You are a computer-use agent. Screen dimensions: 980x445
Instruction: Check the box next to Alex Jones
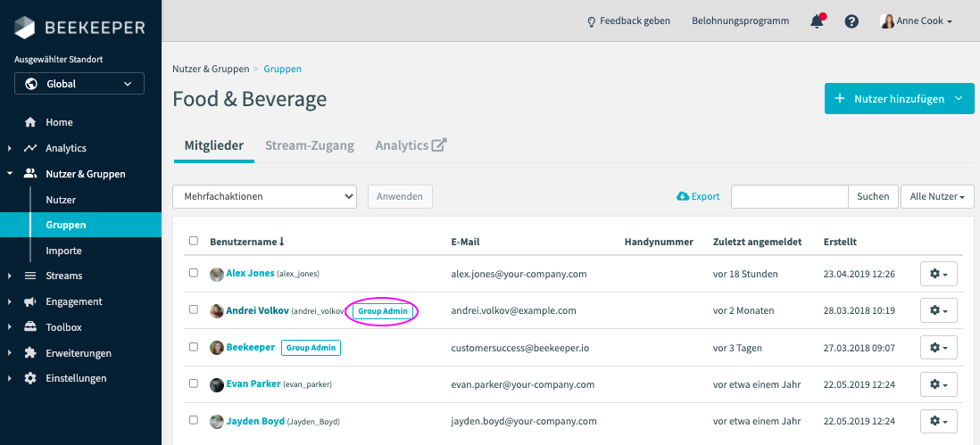pos(194,274)
